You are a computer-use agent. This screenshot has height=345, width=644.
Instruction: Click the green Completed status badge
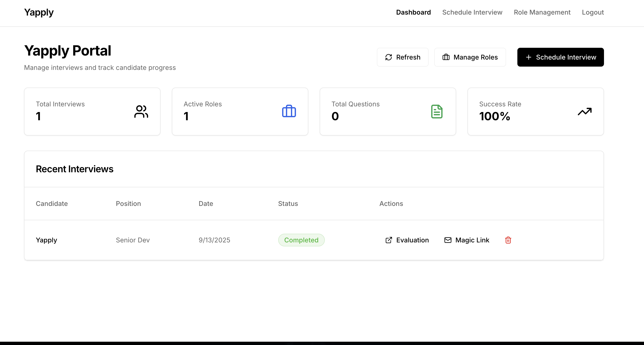(x=301, y=240)
